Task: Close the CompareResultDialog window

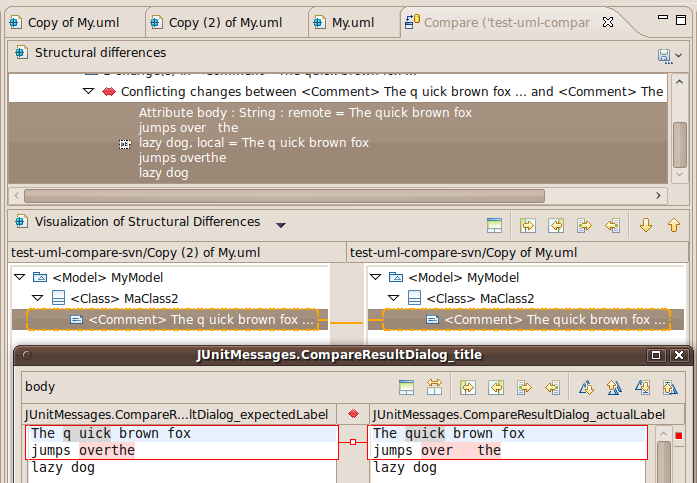Action: (x=679, y=355)
